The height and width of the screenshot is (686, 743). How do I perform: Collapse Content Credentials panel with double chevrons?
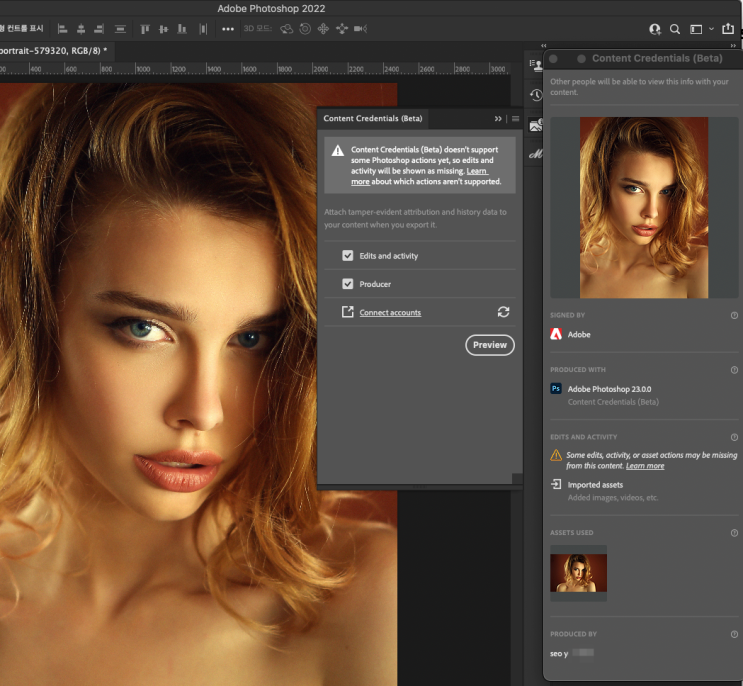[498, 118]
